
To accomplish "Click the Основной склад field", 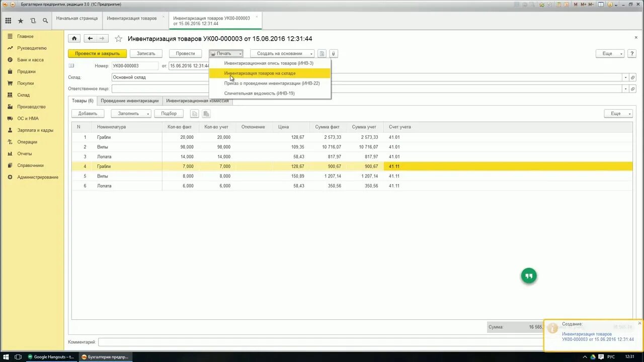I will point(367,77).
